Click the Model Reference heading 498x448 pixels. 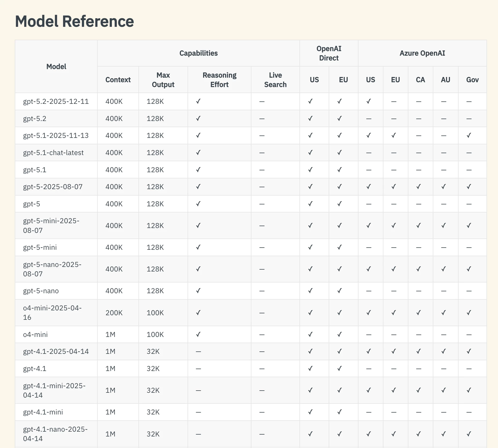[74, 21]
